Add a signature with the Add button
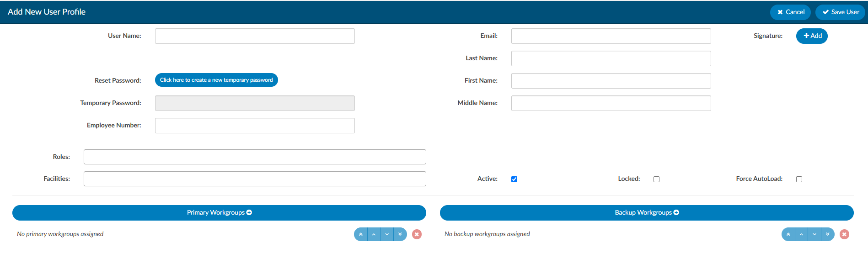The height and width of the screenshot is (253, 868). coord(812,36)
